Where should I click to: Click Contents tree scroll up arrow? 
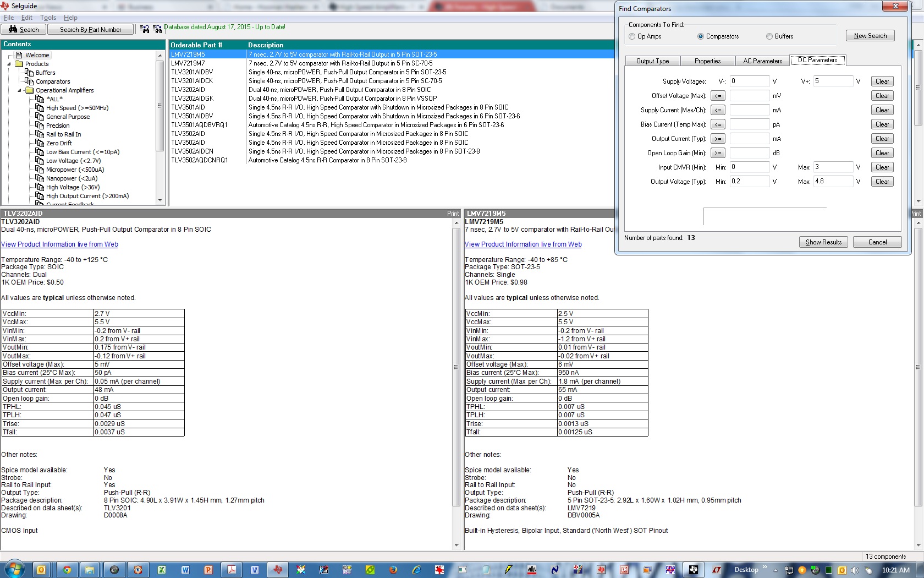point(160,56)
